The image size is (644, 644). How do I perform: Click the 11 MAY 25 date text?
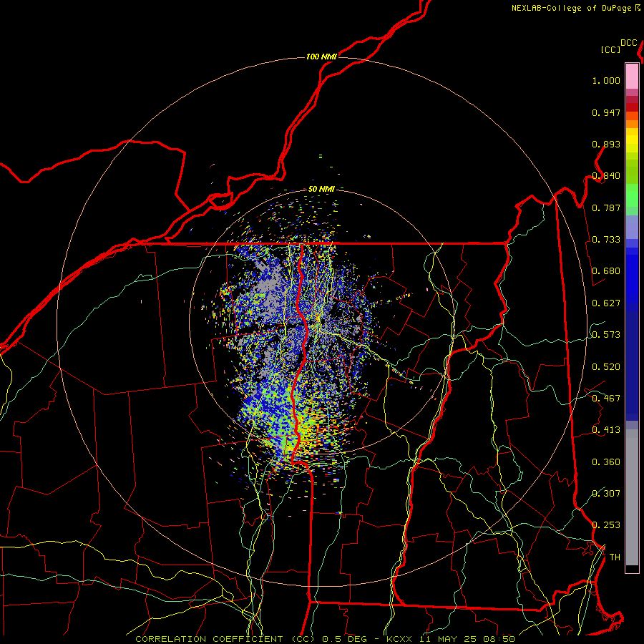click(448, 639)
